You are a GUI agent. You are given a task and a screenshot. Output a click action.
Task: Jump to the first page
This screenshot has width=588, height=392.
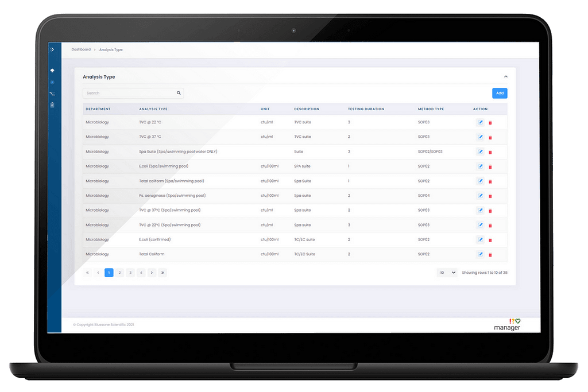click(x=87, y=273)
